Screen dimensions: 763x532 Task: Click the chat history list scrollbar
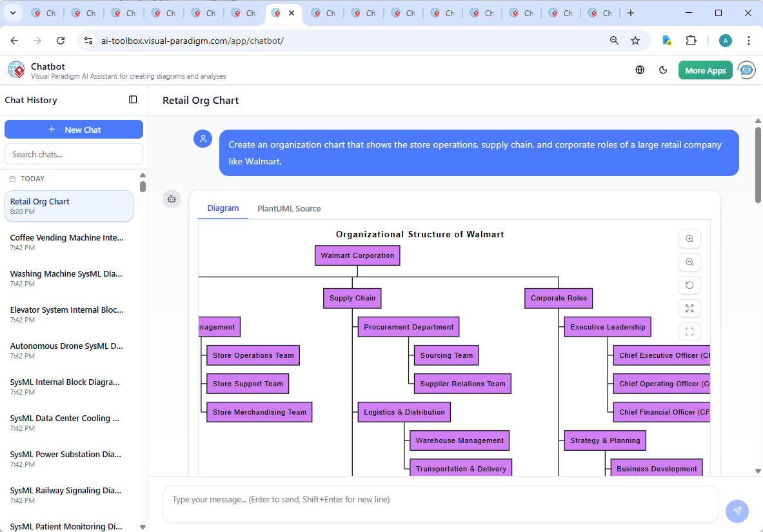(143, 186)
